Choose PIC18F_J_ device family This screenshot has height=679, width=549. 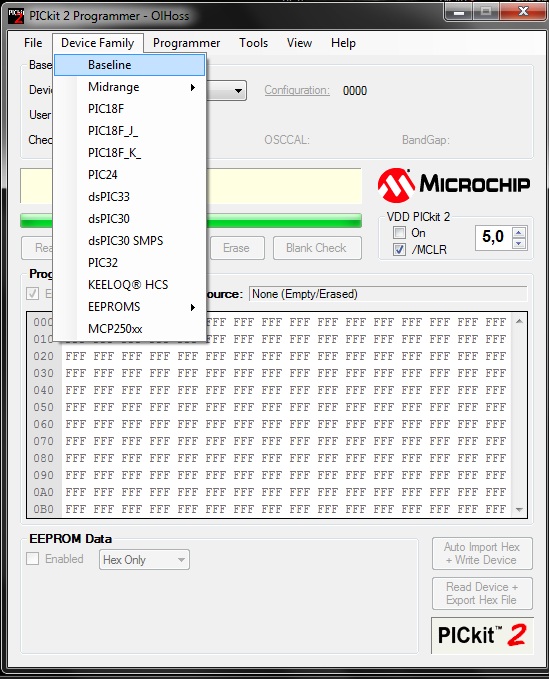(x=129, y=131)
